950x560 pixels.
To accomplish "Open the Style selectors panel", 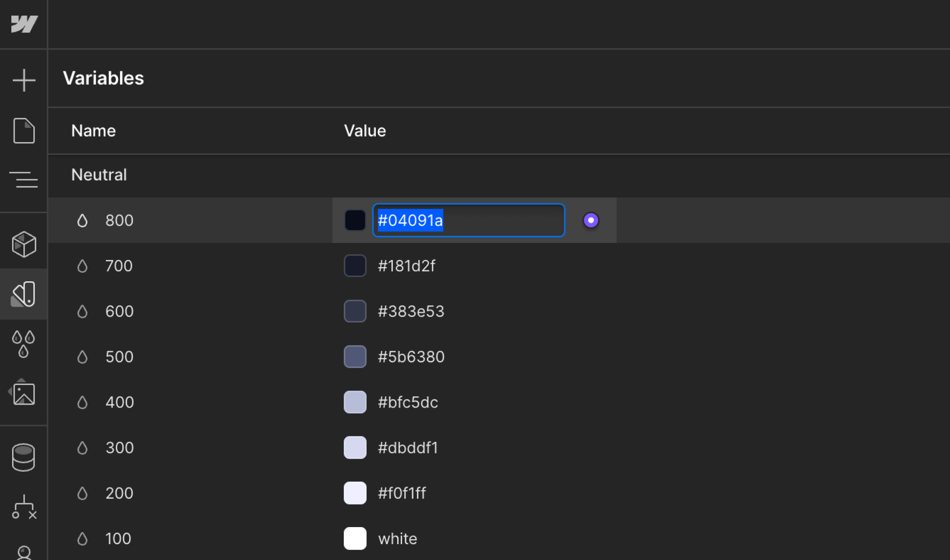I will (x=24, y=344).
